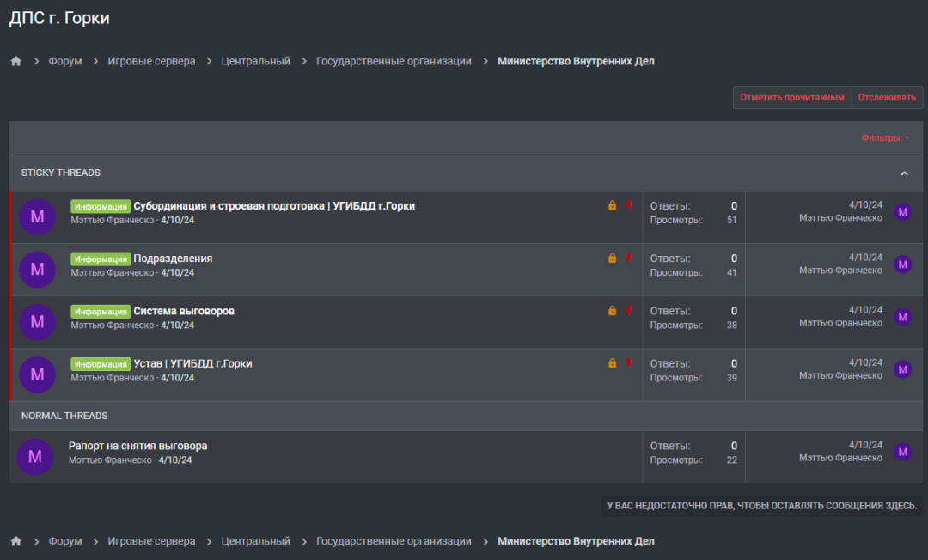Open Государственные организации in bottom breadcrumb
This screenshot has height=560, width=928.
tap(394, 541)
